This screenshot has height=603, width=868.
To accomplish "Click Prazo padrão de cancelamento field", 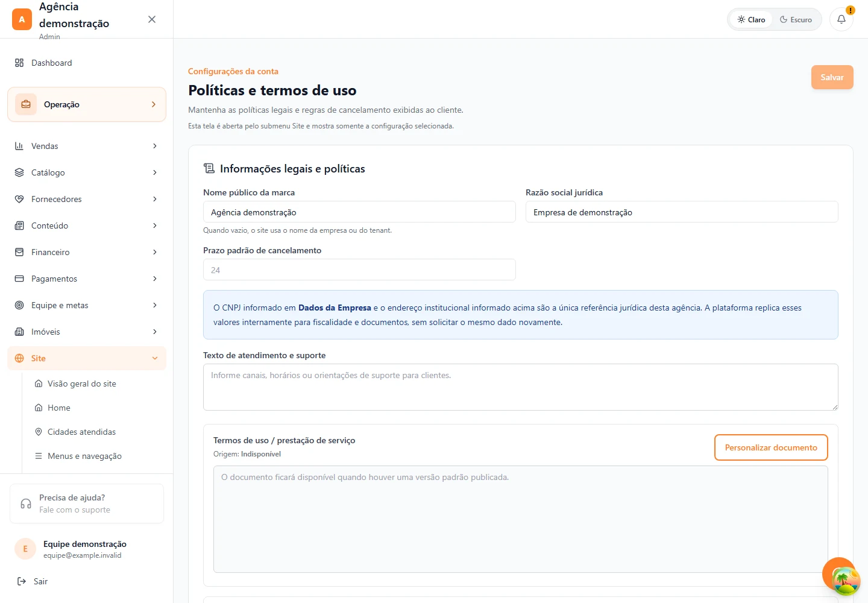I will pos(359,270).
